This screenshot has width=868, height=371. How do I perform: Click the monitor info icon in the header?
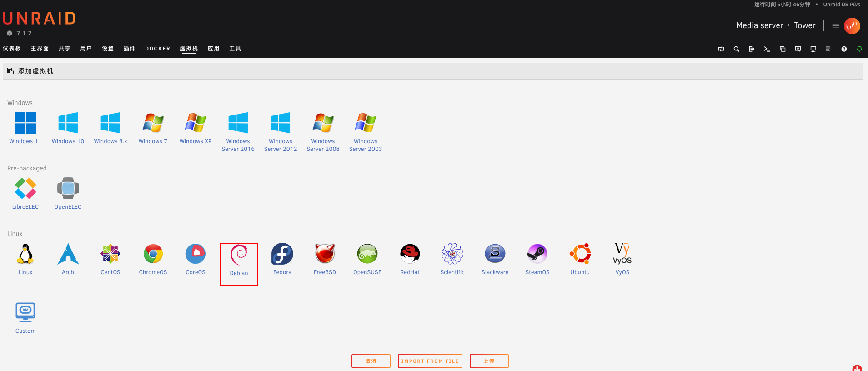point(813,49)
